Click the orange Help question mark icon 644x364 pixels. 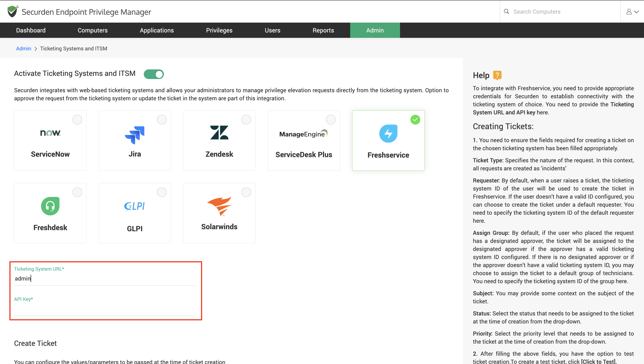pyautogui.click(x=497, y=75)
